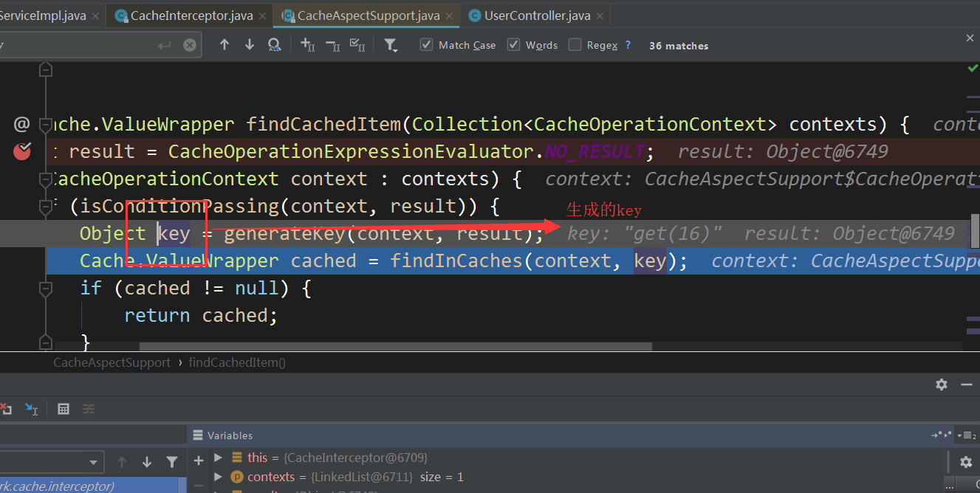The width and height of the screenshot is (980, 493).
Task: Hide the debug tool window
Action: [967, 385]
